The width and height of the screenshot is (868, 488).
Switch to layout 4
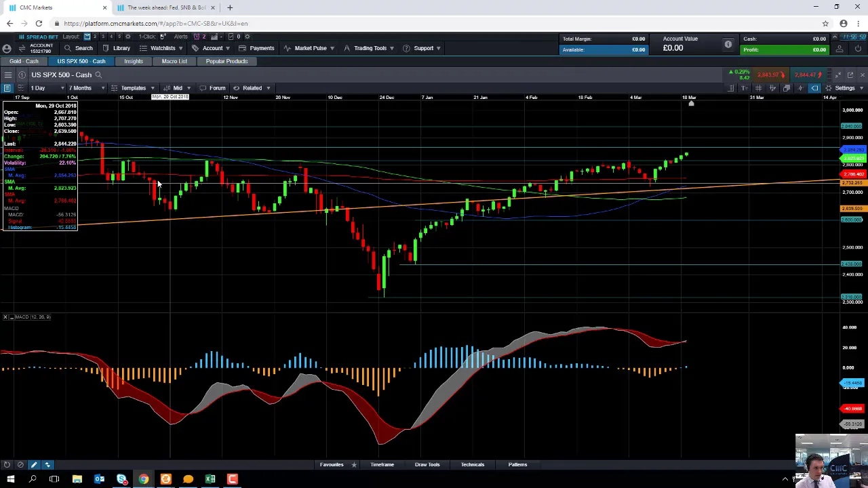111,37
